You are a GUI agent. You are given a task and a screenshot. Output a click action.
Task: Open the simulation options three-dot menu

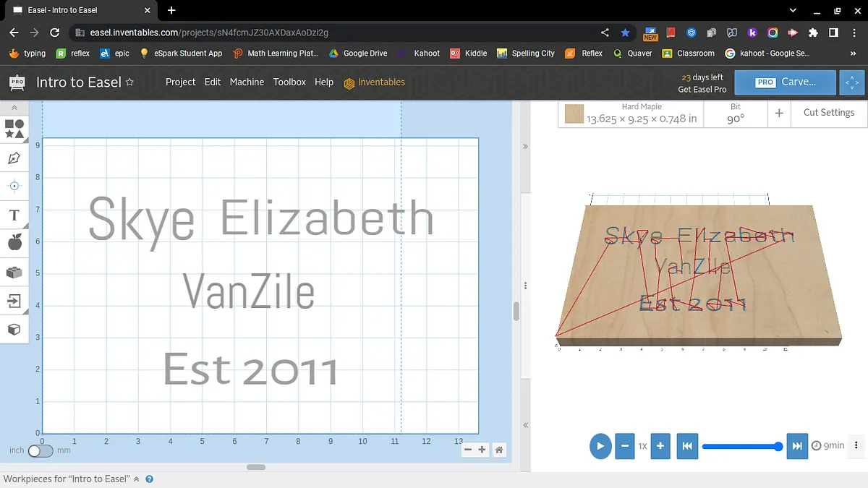856,446
